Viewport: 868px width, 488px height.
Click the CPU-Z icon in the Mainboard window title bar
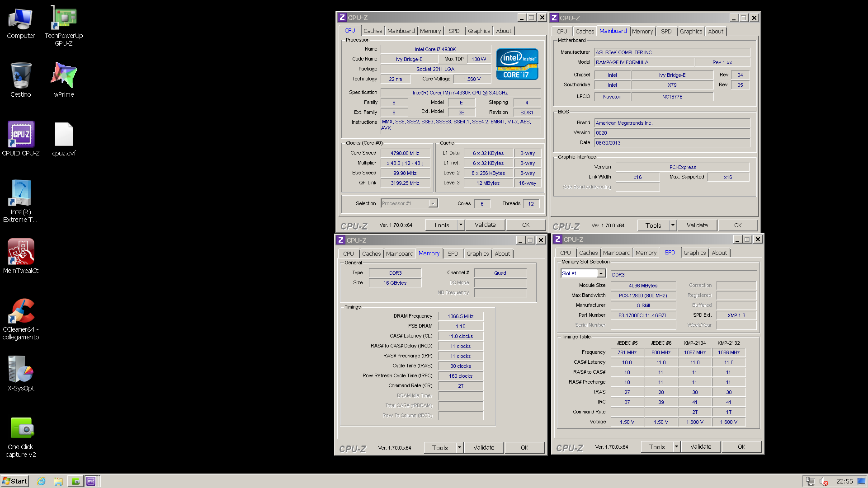(x=554, y=18)
